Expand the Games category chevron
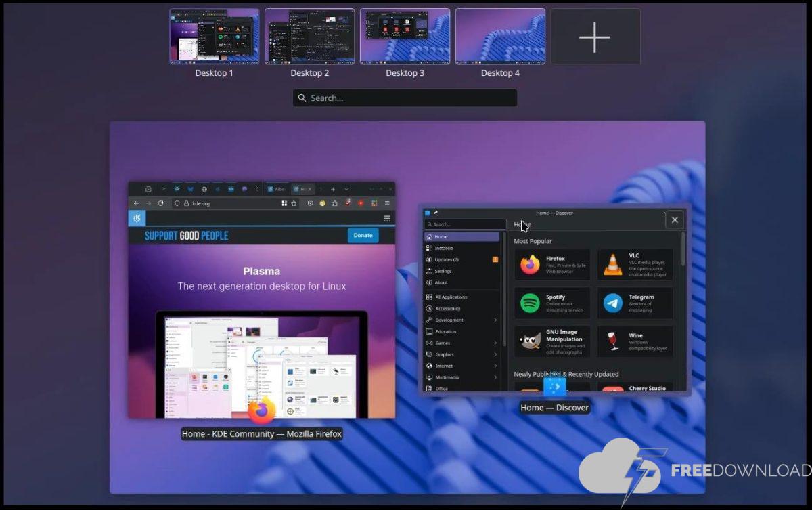The image size is (812, 510). click(x=495, y=343)
